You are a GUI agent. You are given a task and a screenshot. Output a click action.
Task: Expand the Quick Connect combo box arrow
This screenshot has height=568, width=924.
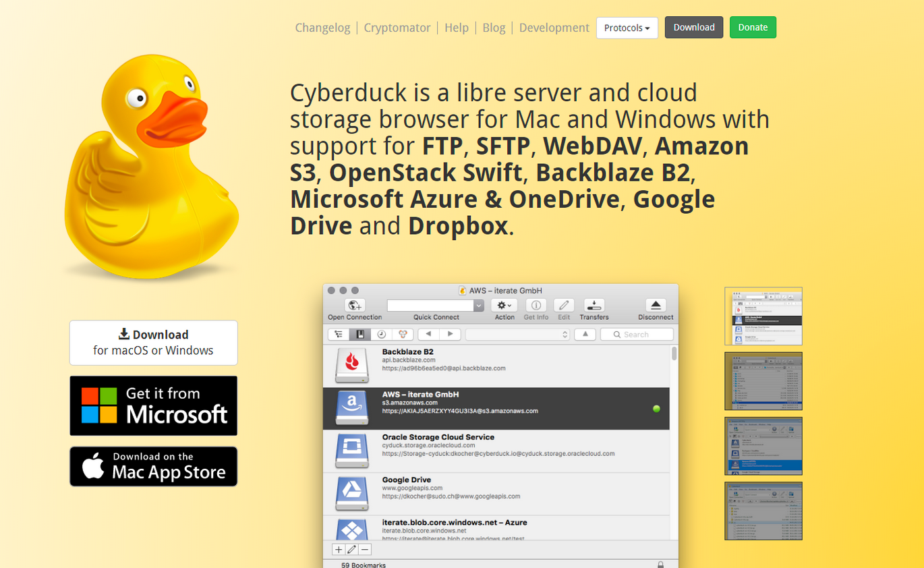click(479, 306)
